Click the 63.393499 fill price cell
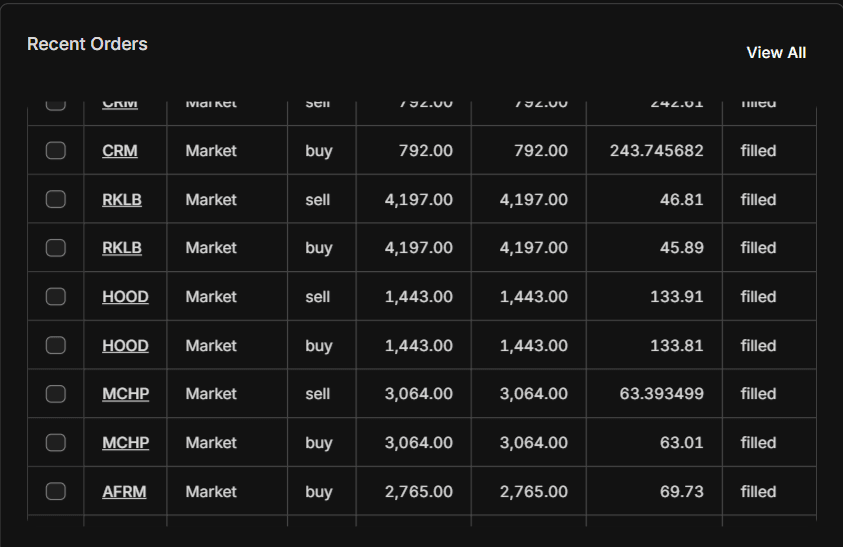Image resolution: width=843 pixels, height=547 pixels. click(x=654, y=394)
